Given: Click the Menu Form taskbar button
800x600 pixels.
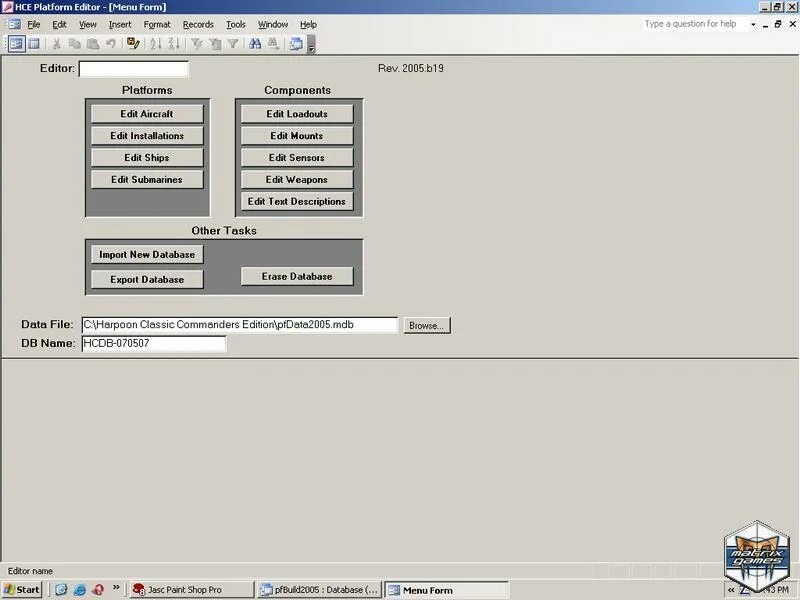Looking at the screenshot, I should [447, 590].
